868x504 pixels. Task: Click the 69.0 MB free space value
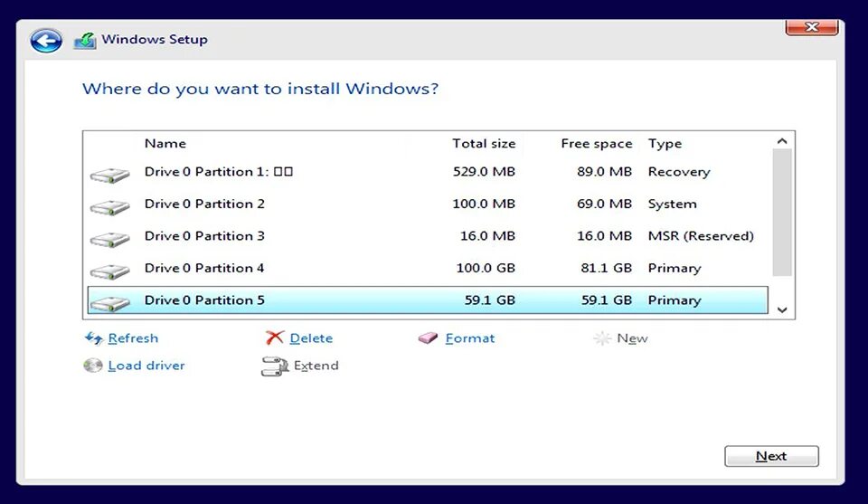coord(604,204)
